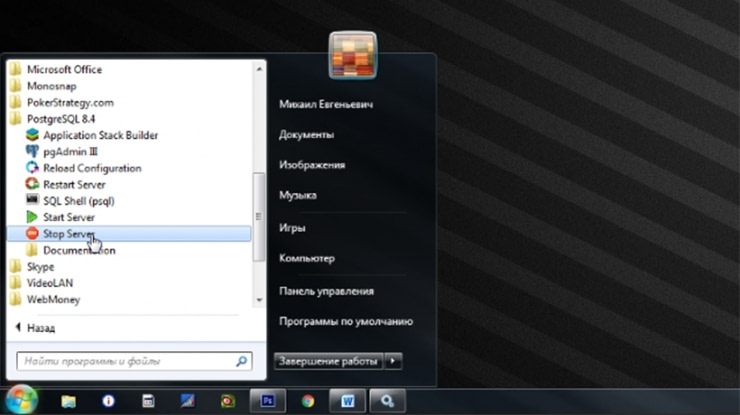Click the Reload Configuration icon

[32, 168]
